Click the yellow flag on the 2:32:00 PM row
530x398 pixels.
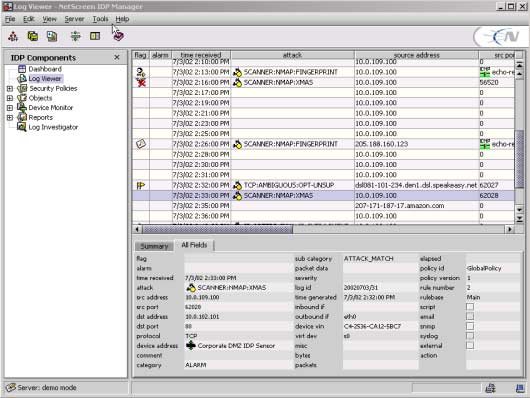tap(141, 185)
